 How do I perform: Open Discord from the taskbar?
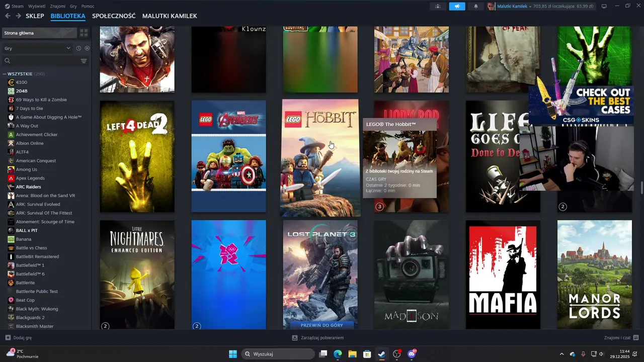[x=412, y=354]
